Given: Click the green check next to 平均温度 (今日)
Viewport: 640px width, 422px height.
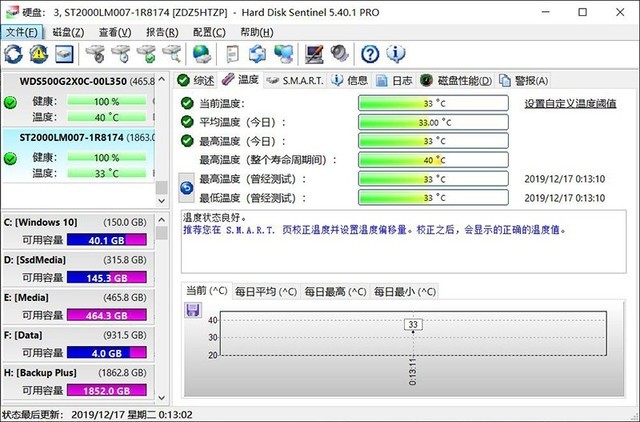Looking at the screenshot, I should 187,122.
